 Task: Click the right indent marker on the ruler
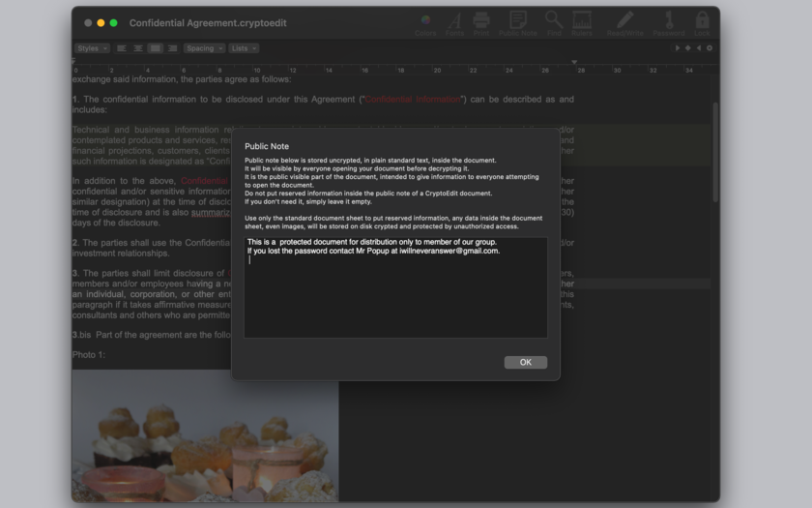point(574,62)
